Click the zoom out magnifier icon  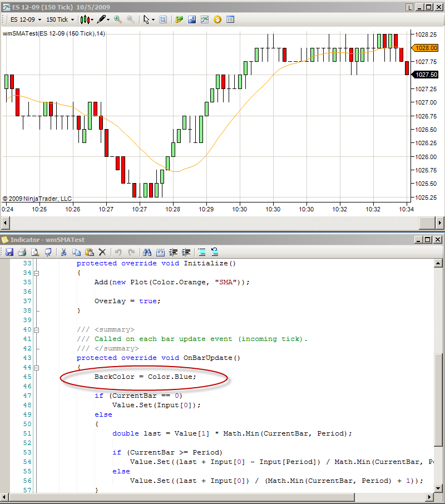pyautogui.click(x=131, y=19)
